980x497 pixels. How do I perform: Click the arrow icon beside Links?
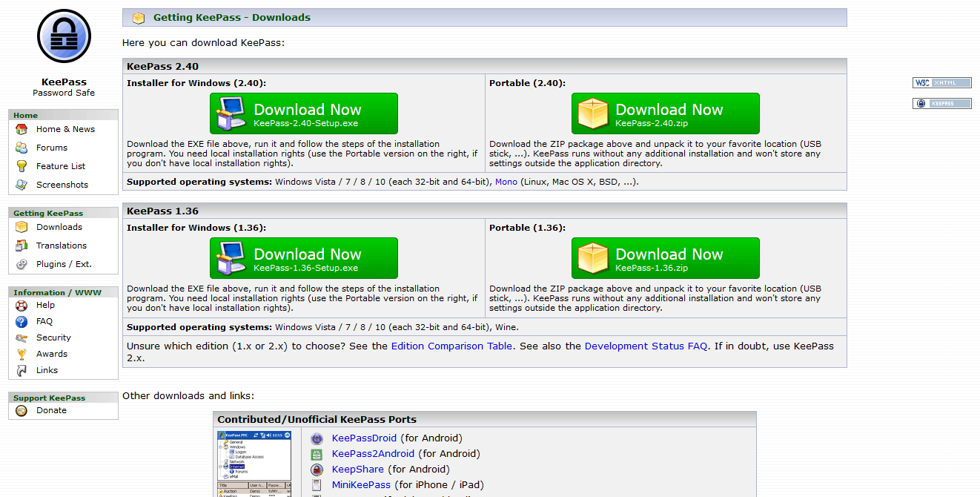21,370
